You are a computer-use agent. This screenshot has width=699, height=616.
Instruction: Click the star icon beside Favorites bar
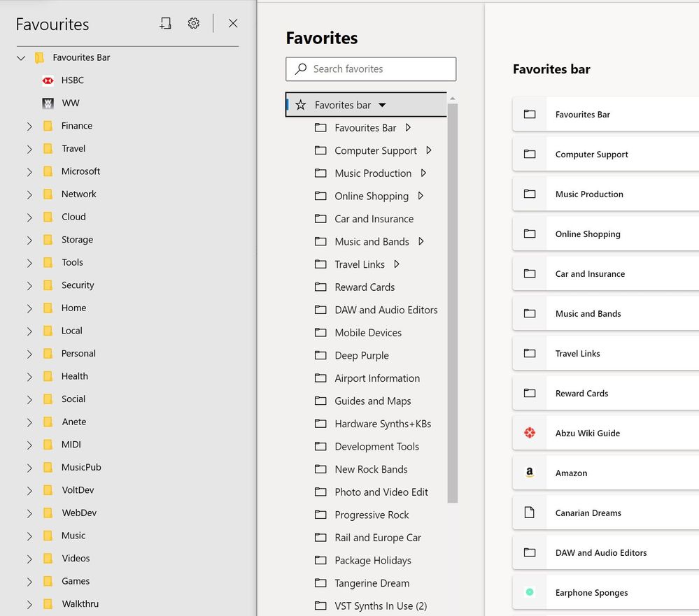click(301, 105)
